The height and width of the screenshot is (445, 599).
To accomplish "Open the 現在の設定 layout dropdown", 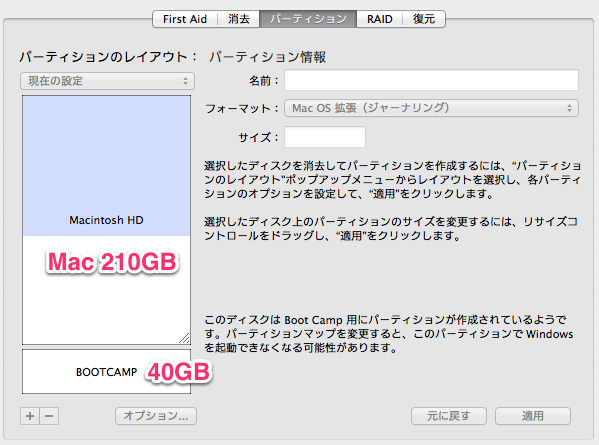I will pyautogui.click(x=107, y=81).
